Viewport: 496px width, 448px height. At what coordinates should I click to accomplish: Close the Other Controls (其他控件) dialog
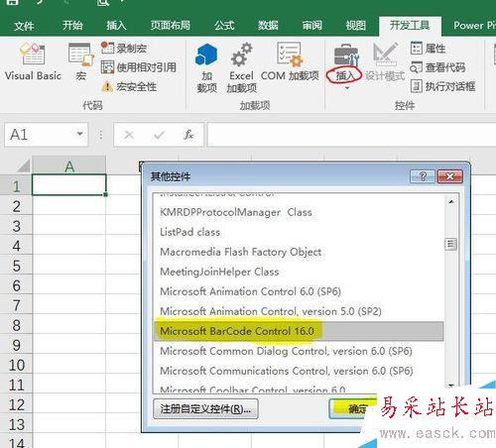[x=449, y=176]
